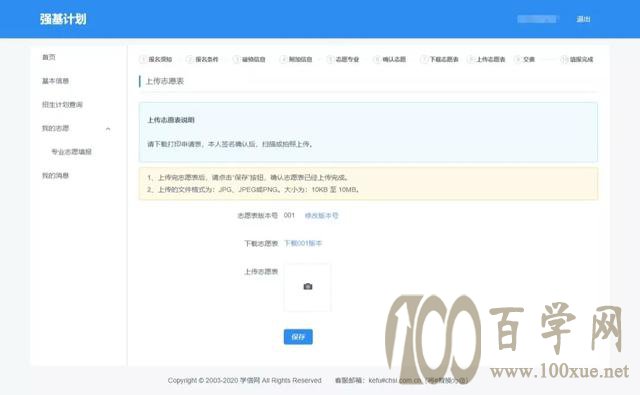Go to step 1 报名须知
The width and height of the screenshot is (640, 395).
(156, 60)
